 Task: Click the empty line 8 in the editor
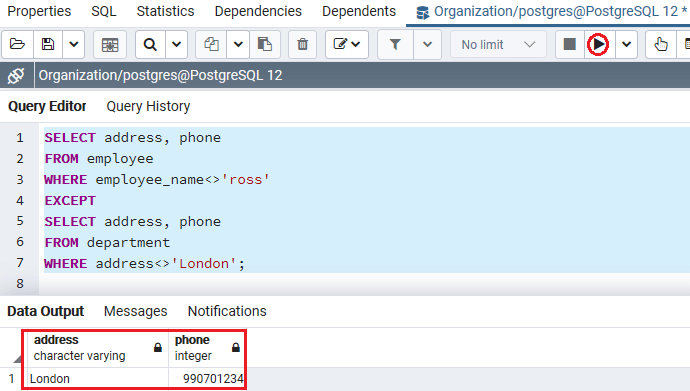tap(364, 284)
